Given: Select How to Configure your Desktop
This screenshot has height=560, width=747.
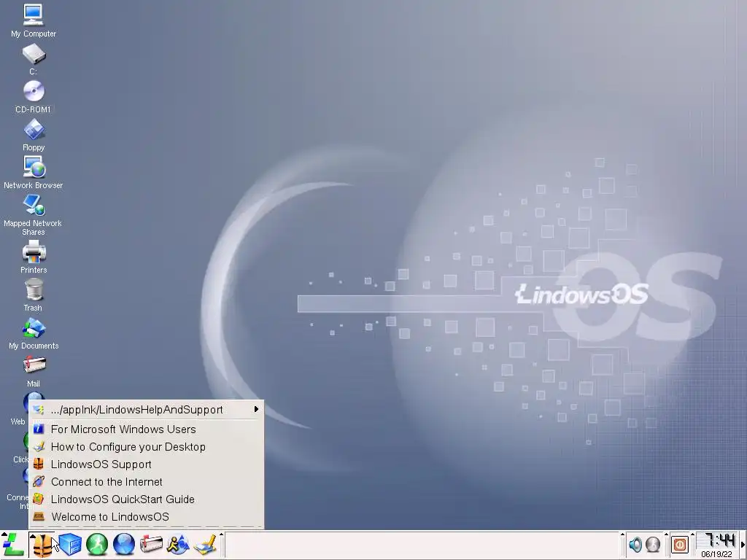Looking at the screenshot, I should [x=146, y=447].
